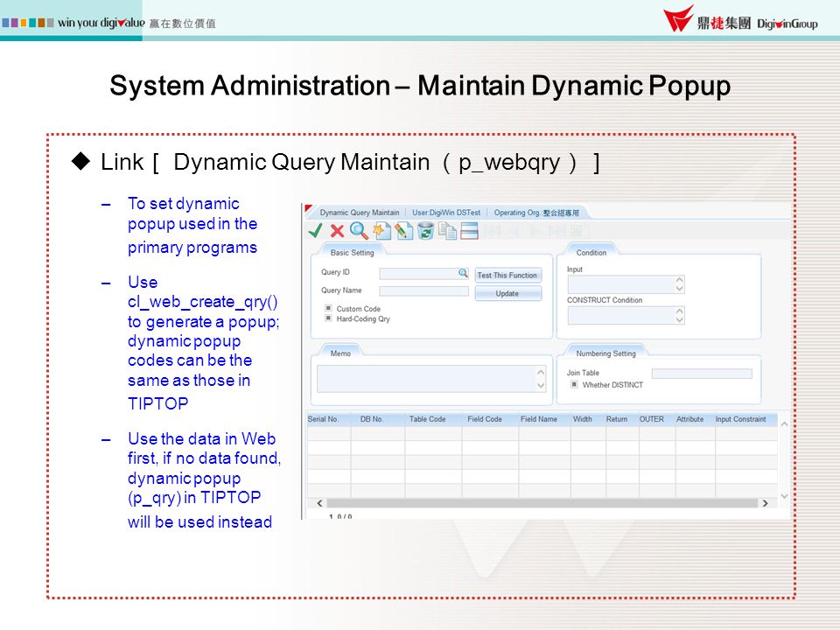
Task: Select the Dynamic Query Maintain tab
Action: pos(360,213)
